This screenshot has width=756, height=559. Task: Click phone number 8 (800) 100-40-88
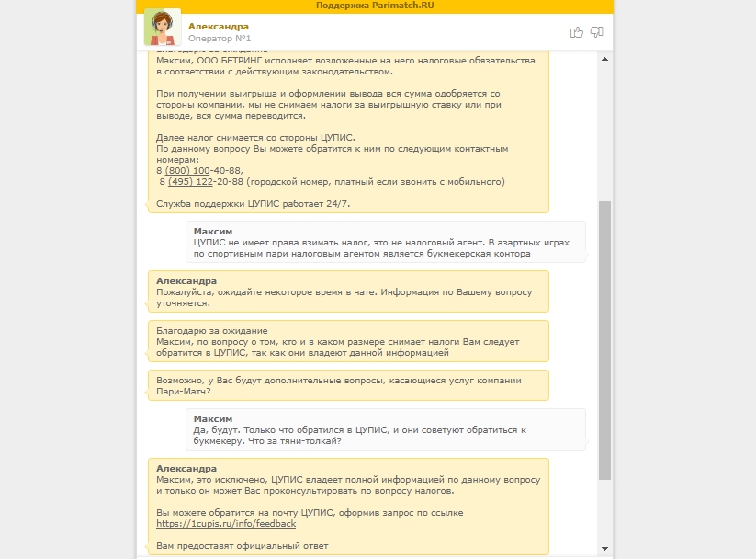click(x=199, y=170)
